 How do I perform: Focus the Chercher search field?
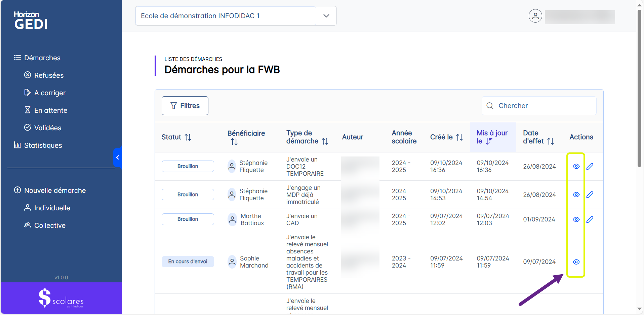pyautogui.click(x=539, y=106)
